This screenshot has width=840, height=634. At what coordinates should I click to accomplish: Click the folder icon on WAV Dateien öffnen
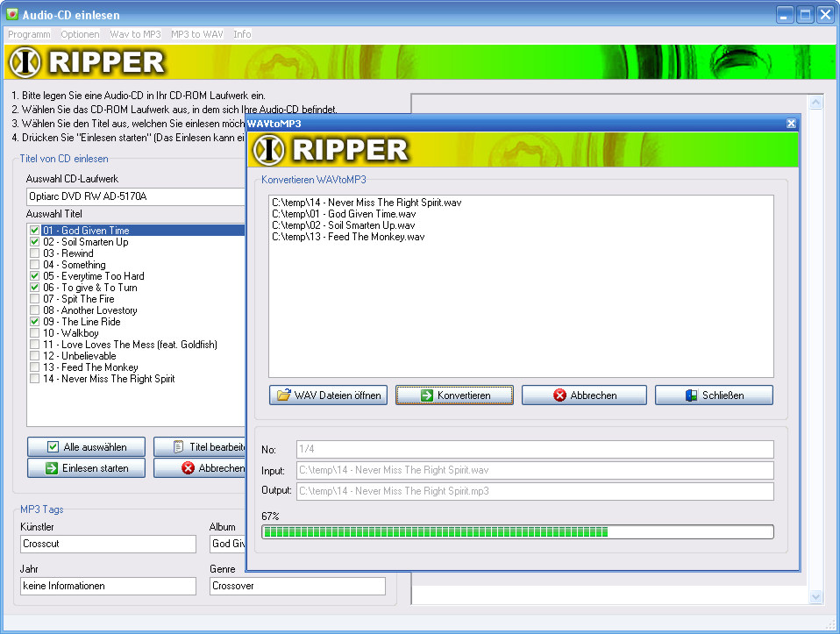click(x=283, y=395)
